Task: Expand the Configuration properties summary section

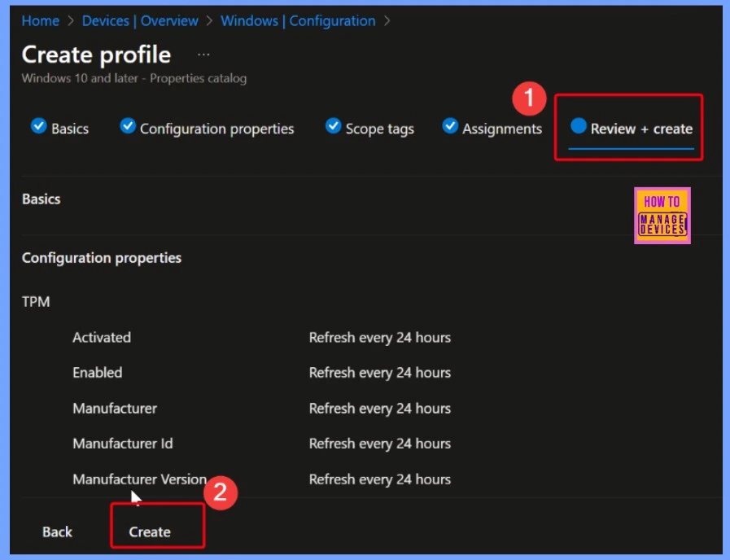Action: [x=102, y=258]
